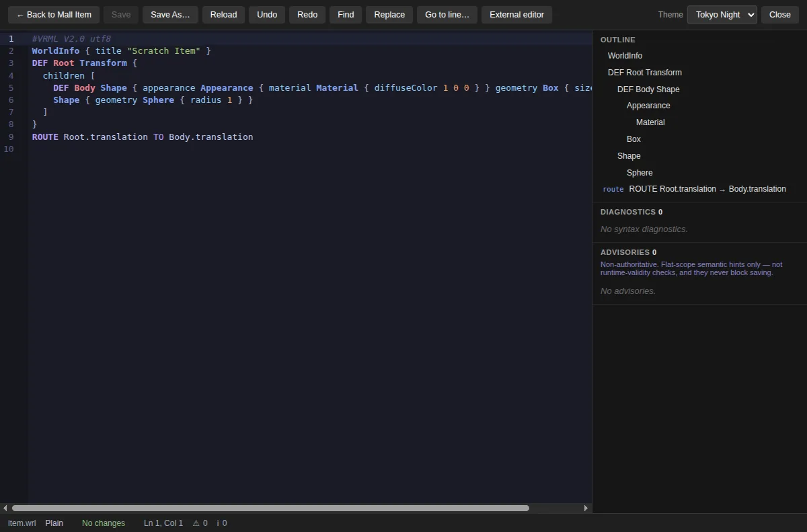Click the OUTLINE panel header

coord(617,40)
